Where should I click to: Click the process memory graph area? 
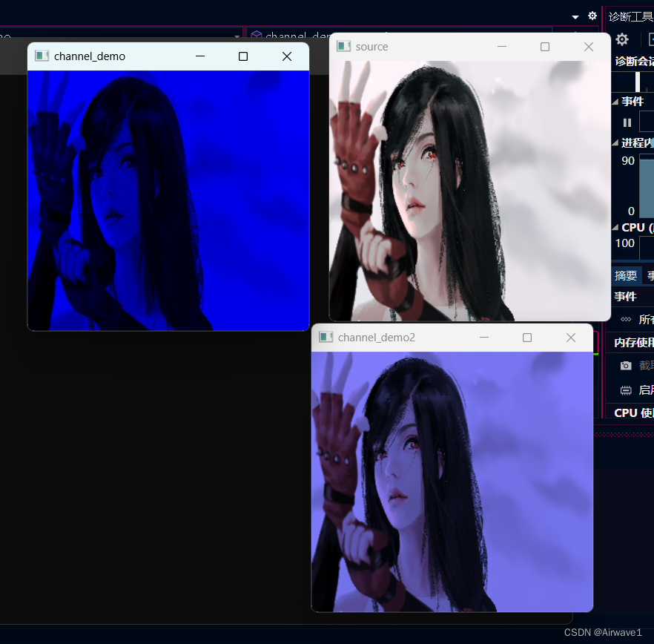pyautogui.click(x=647, y=185)
